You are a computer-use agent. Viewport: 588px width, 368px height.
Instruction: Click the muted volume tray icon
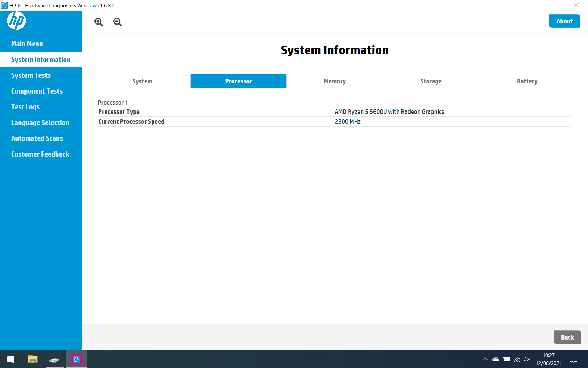tap(527, 359)
